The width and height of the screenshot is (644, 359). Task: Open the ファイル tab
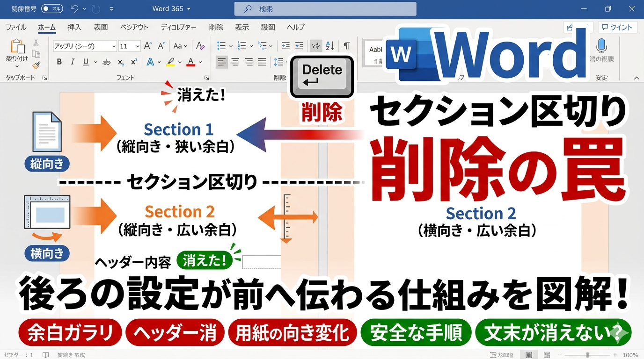(x=16, y=27)
